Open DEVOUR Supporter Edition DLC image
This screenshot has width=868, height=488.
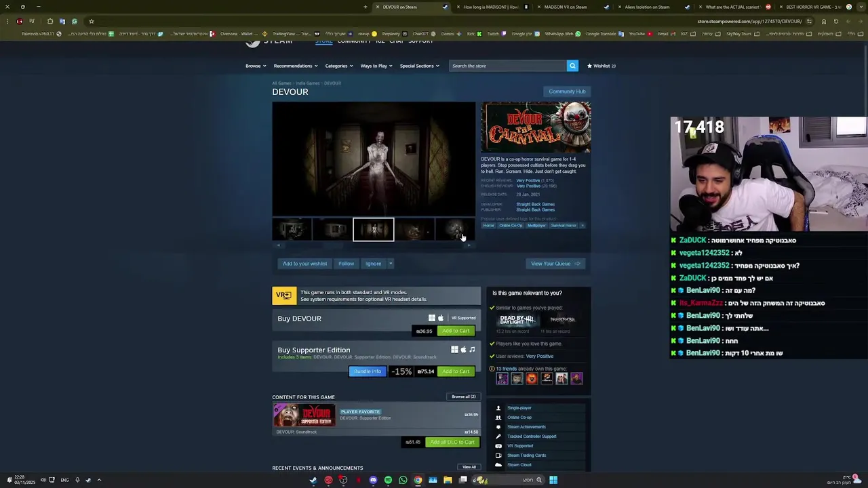304,415
